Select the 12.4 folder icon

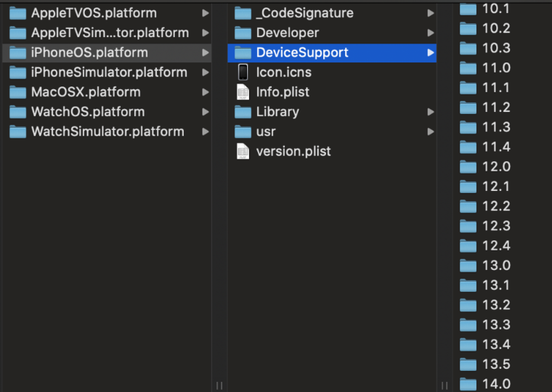click(x=468, y=245)
